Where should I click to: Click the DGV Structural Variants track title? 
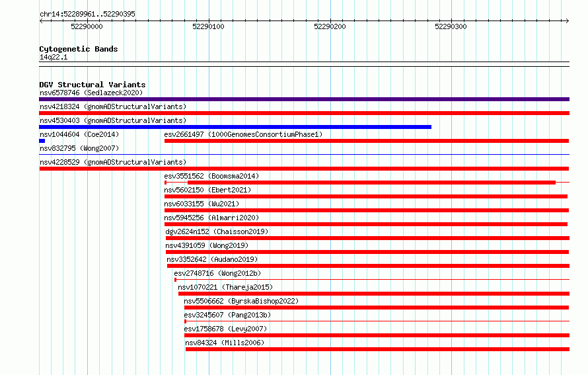(x=92, y=85)
